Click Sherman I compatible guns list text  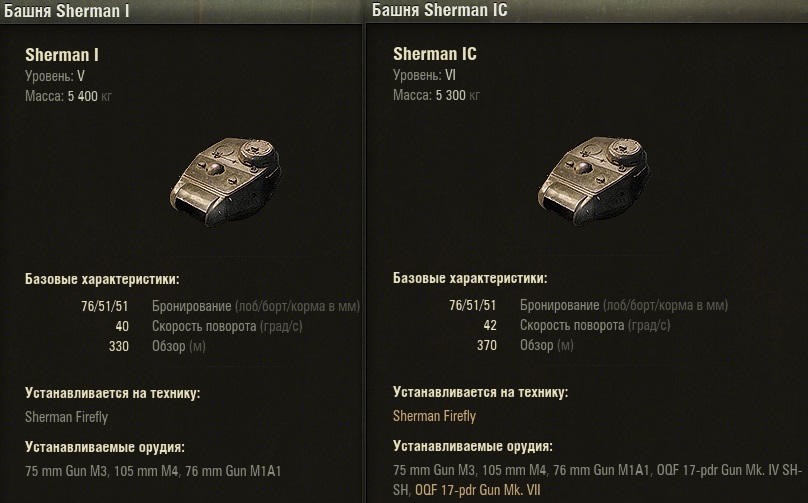pyautogui.click(x=154, y=470)
